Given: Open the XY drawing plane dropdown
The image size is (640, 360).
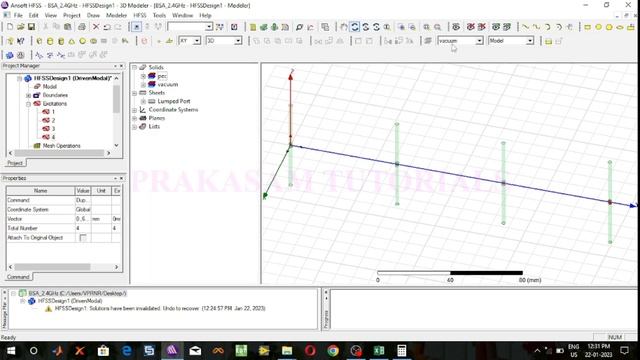Looking at the screenshot, I should click(x=197, y=41).
